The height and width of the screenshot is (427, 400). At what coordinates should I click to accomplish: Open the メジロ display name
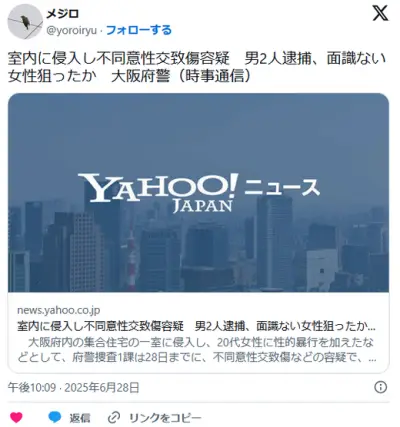(x=62, y=14)
